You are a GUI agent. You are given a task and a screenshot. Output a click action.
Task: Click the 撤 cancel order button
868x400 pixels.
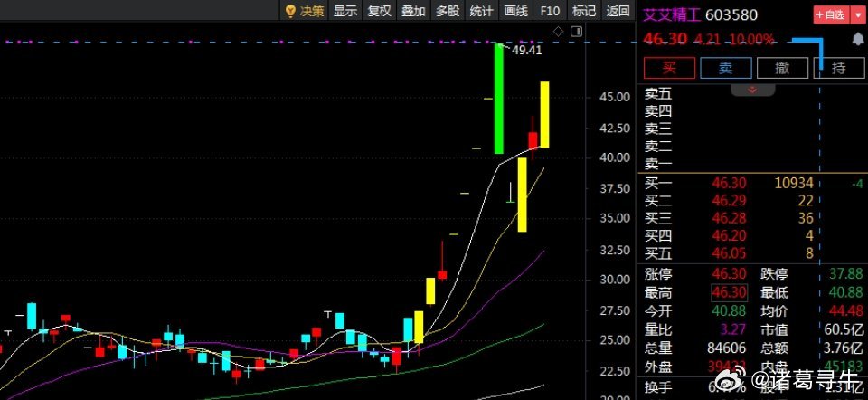click(782, 68)
